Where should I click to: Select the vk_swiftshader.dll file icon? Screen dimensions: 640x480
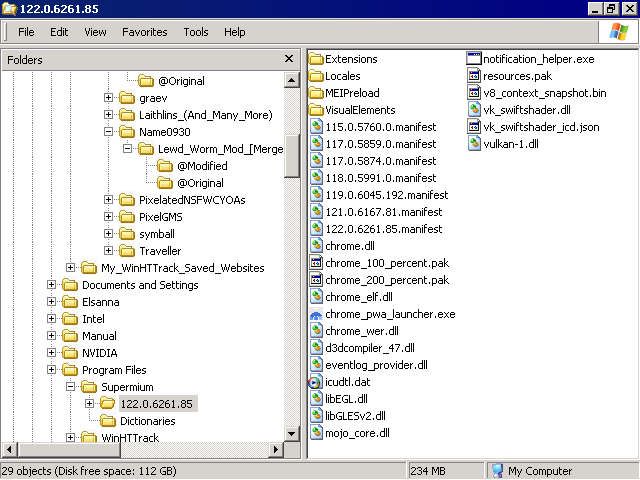pos(474,110)
